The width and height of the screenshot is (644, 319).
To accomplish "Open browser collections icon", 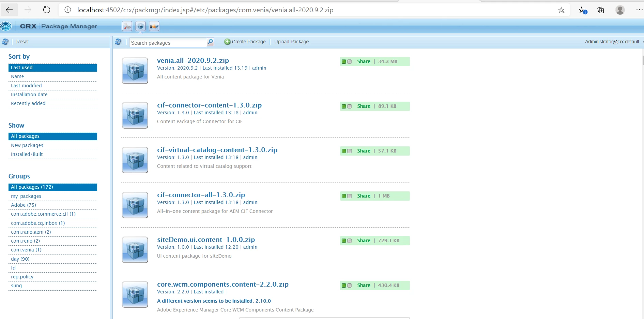I will click(601, 10).
